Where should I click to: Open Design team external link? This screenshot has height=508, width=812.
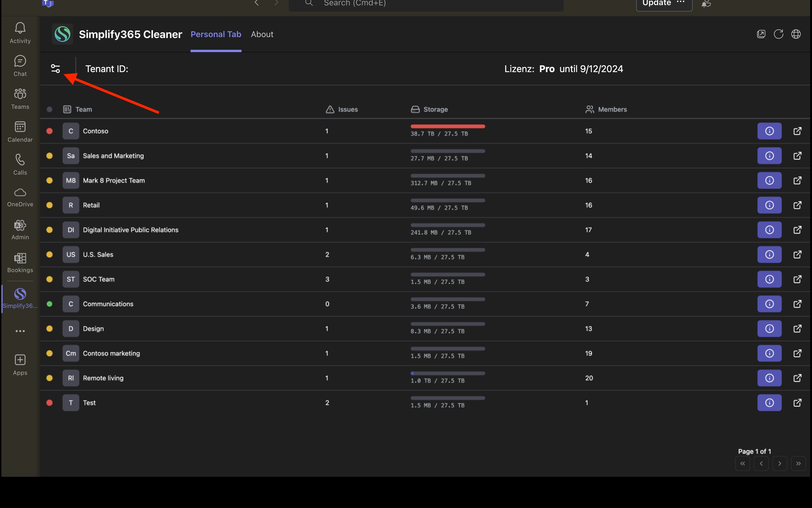point(797,328)
